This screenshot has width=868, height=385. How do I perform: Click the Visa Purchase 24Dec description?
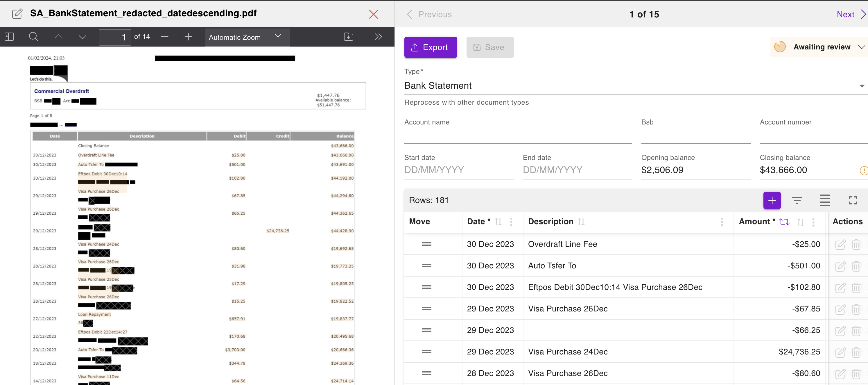tap(567, 352)
